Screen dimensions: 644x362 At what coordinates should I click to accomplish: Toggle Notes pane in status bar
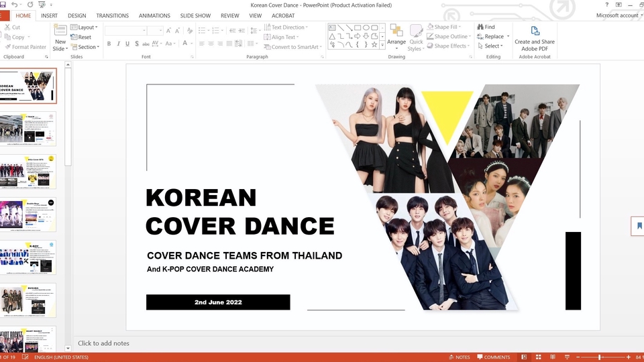[460, 357]
